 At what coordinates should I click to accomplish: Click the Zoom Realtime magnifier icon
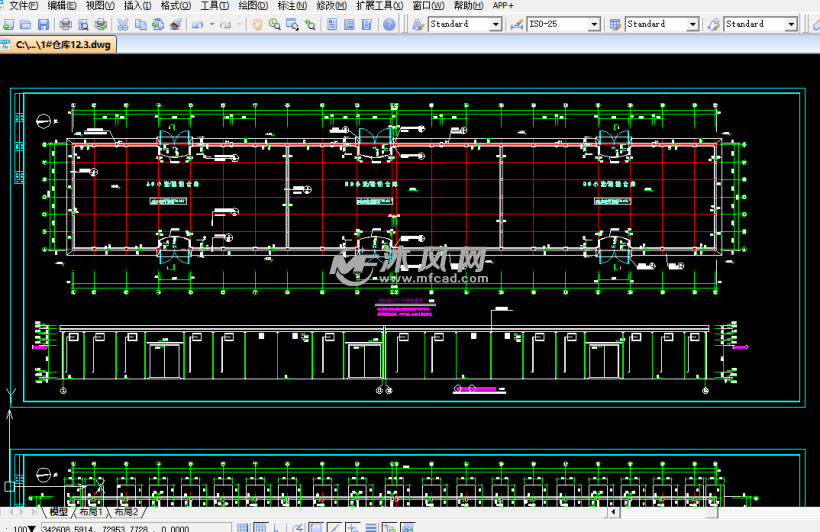tap(274, 24)
